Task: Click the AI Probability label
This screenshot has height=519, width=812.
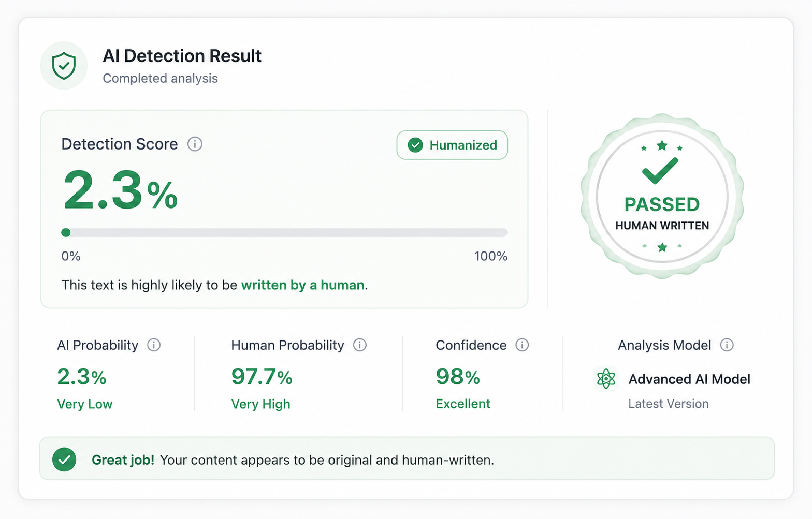Action: (x=98, y=345)
